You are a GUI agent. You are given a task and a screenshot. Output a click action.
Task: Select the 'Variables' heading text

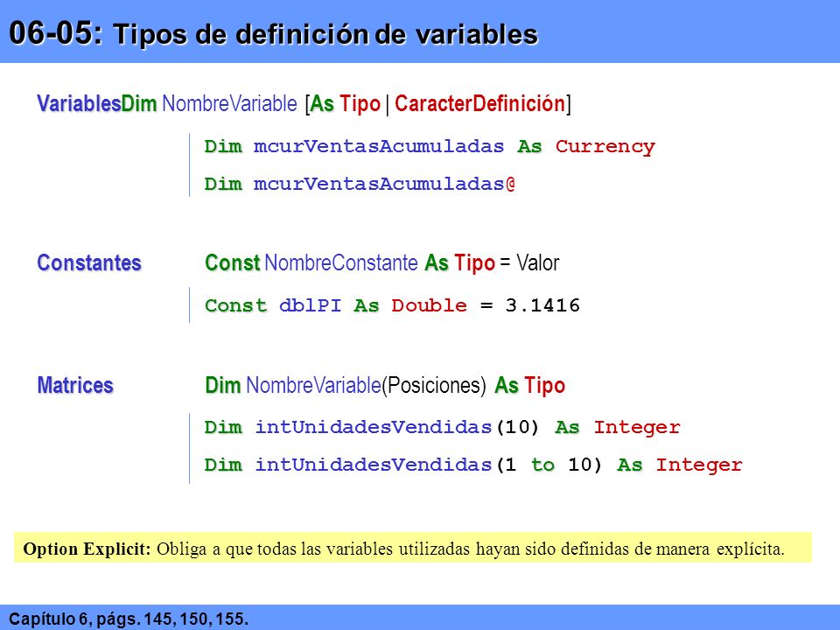click(79, 103)
